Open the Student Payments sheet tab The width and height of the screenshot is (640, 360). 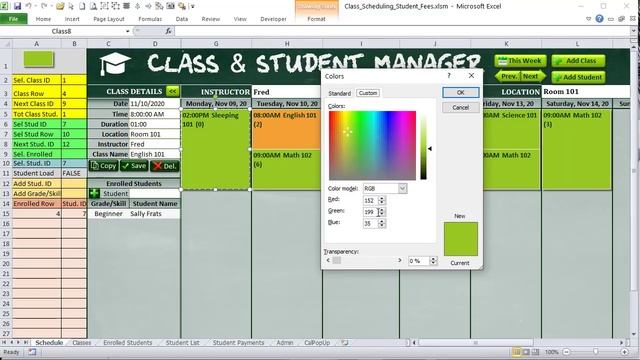(238, 343)
